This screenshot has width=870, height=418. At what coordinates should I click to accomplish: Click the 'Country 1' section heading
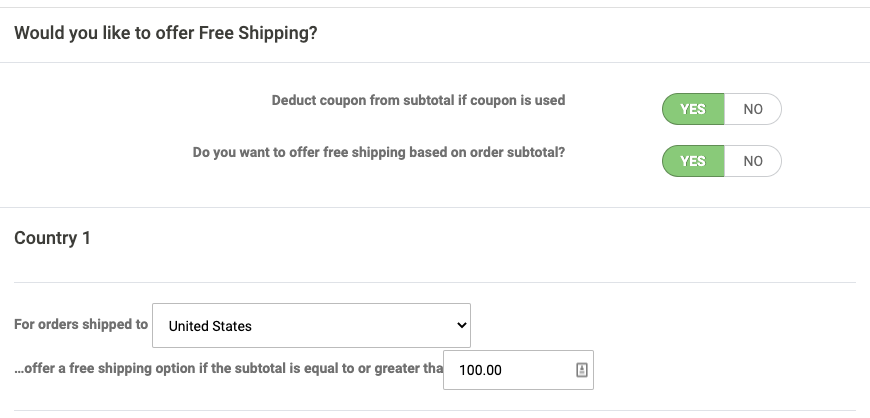tap(52, 238)
